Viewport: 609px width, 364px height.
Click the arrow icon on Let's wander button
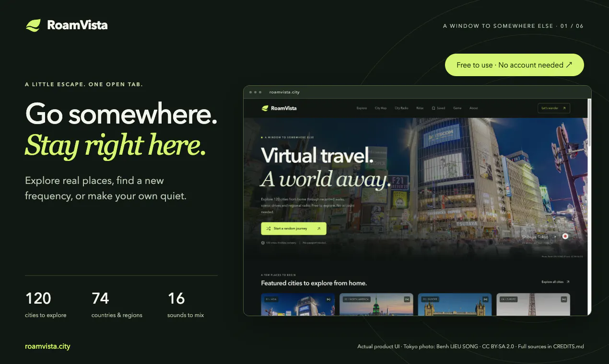[564, 108]
